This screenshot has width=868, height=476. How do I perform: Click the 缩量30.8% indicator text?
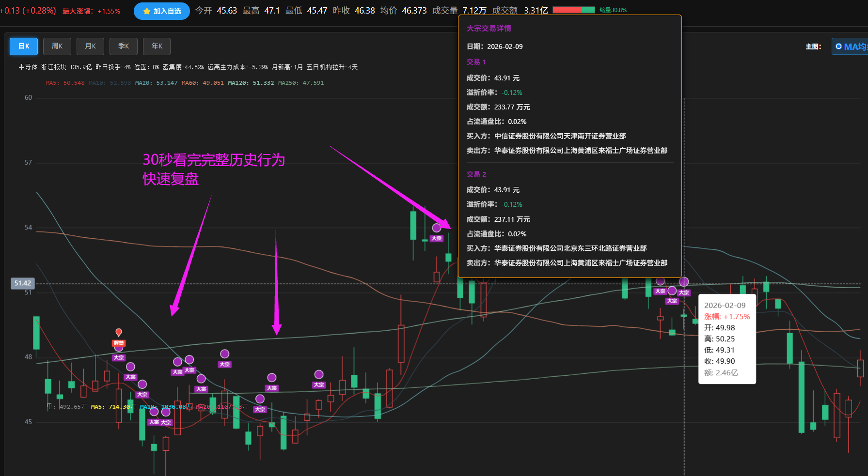[x=613, y=10]
